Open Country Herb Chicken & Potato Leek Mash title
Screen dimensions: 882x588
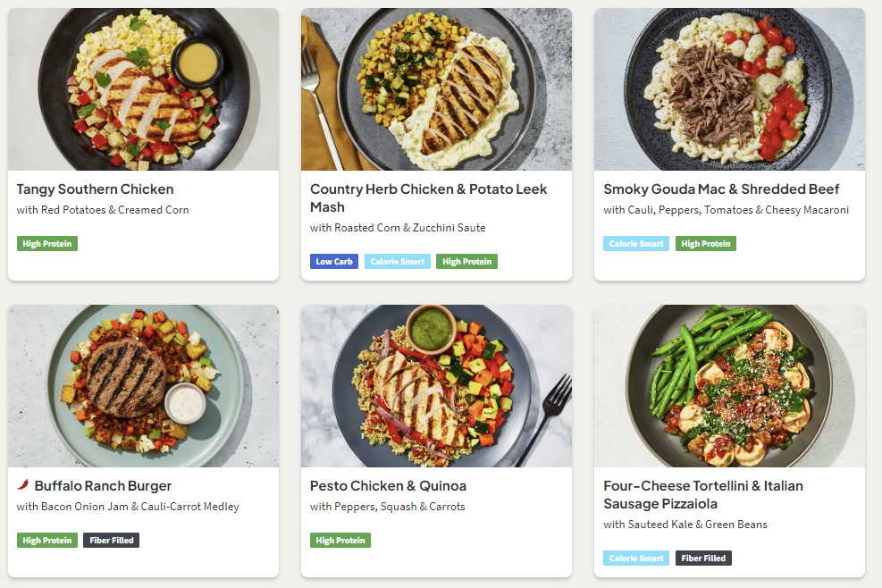pyautogui.click(x=428, y=198)
